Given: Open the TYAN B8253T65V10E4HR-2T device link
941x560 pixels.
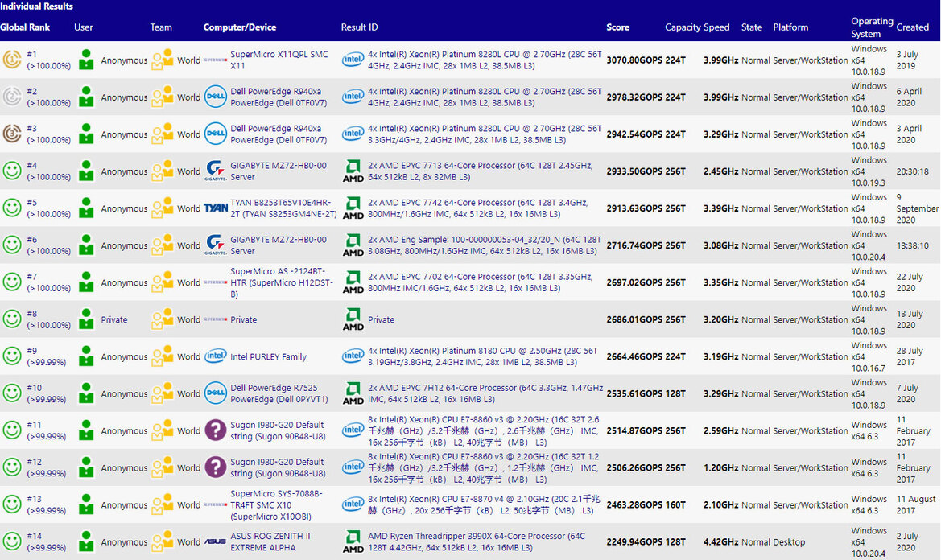Looking at the screenshot, I should click(284, 208).
